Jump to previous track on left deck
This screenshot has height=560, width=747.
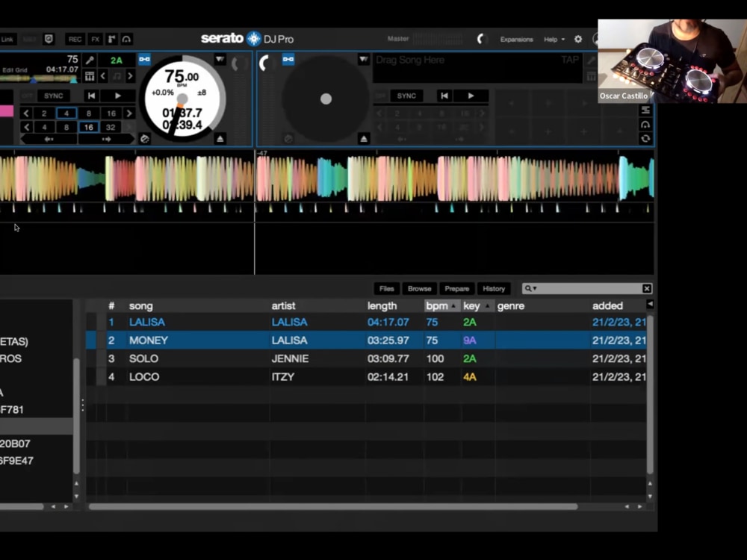(x=91, y=96)
